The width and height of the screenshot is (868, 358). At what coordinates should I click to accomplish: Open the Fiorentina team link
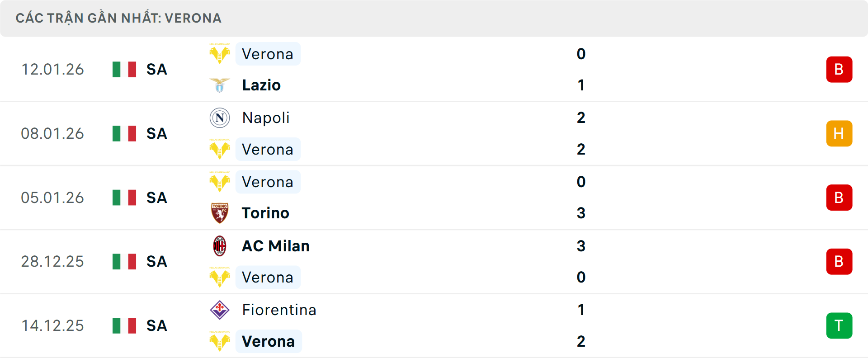(x=279, y=310)
